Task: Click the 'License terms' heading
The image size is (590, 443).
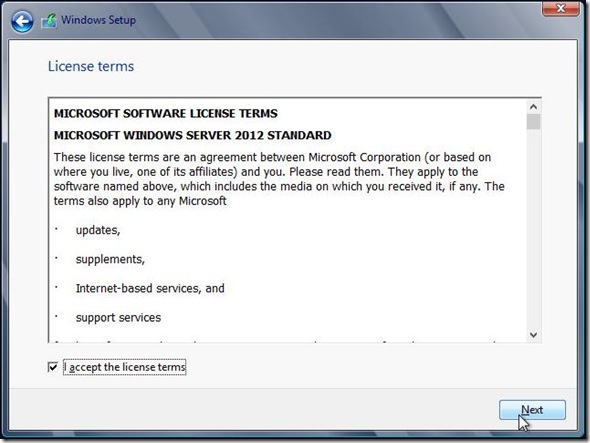Action: pyautogui.click(x=91, y=66)
